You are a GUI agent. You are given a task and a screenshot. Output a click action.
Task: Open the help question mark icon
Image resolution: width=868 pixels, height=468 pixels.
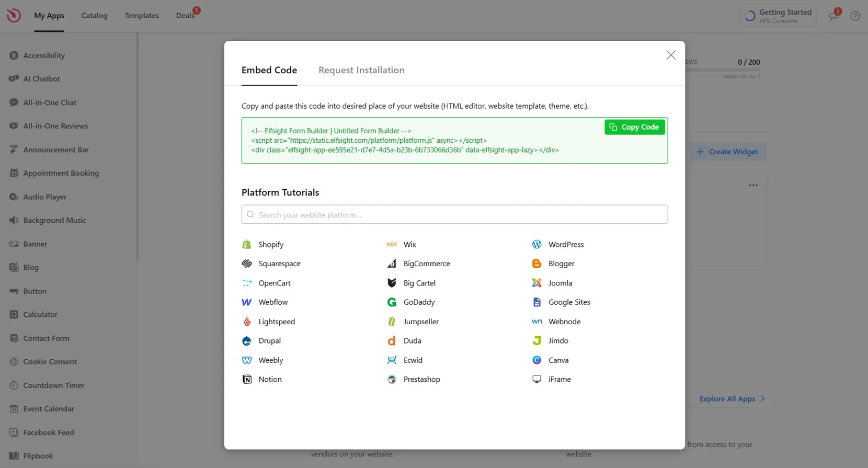coord(855,16)
